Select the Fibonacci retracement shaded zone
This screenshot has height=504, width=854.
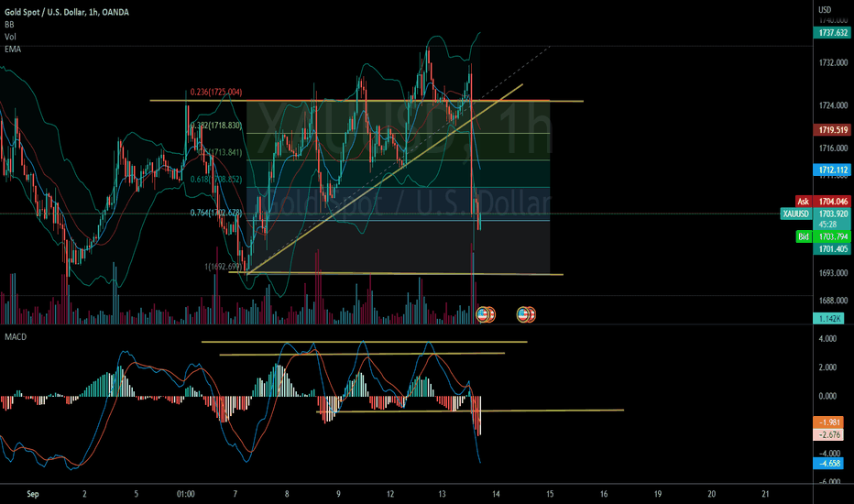point(398,187)
